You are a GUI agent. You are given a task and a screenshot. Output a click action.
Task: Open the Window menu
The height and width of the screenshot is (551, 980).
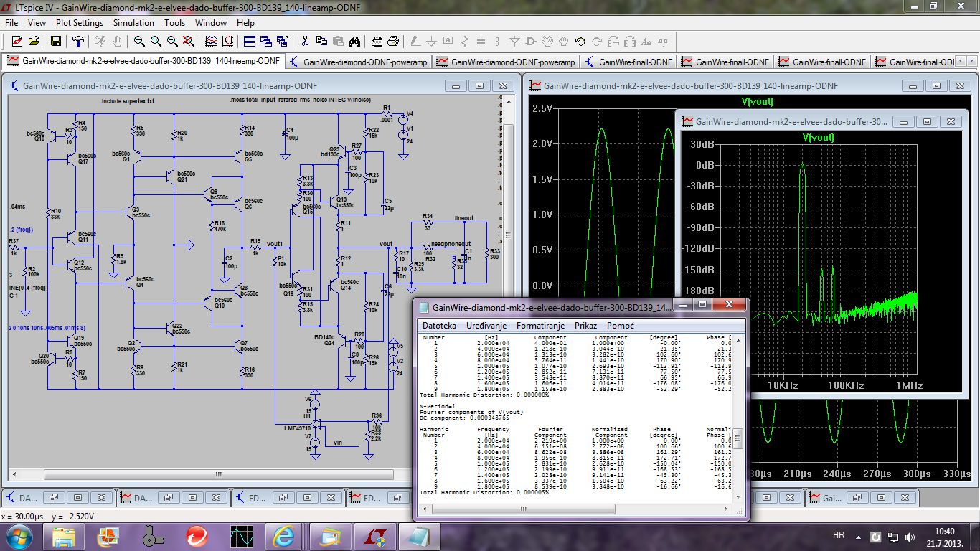coord(211,23)
